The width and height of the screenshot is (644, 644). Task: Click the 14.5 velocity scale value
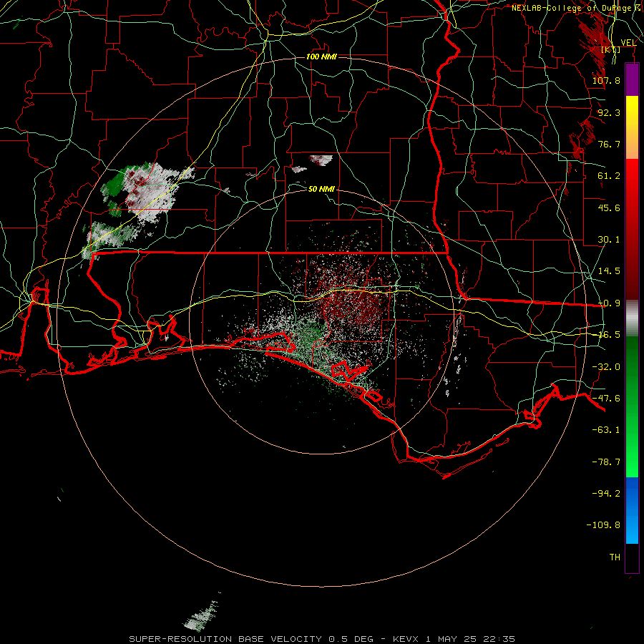609,271
